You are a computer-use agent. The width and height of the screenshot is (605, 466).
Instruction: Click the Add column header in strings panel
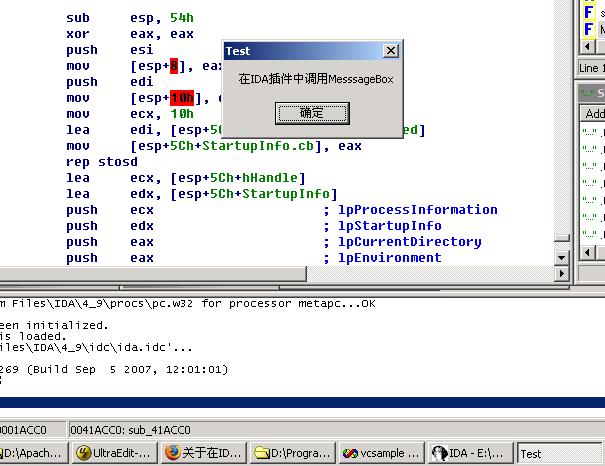tap(594, 113)
